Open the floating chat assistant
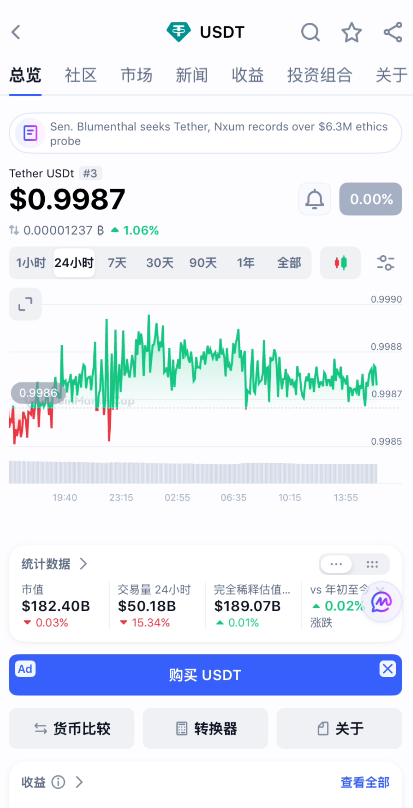Viewport: 413px width, 808px height. point(382,601)
